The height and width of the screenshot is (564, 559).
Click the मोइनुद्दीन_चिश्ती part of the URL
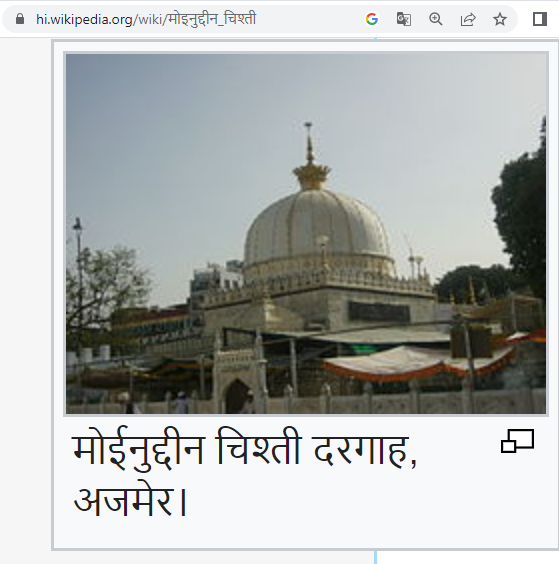212,19
